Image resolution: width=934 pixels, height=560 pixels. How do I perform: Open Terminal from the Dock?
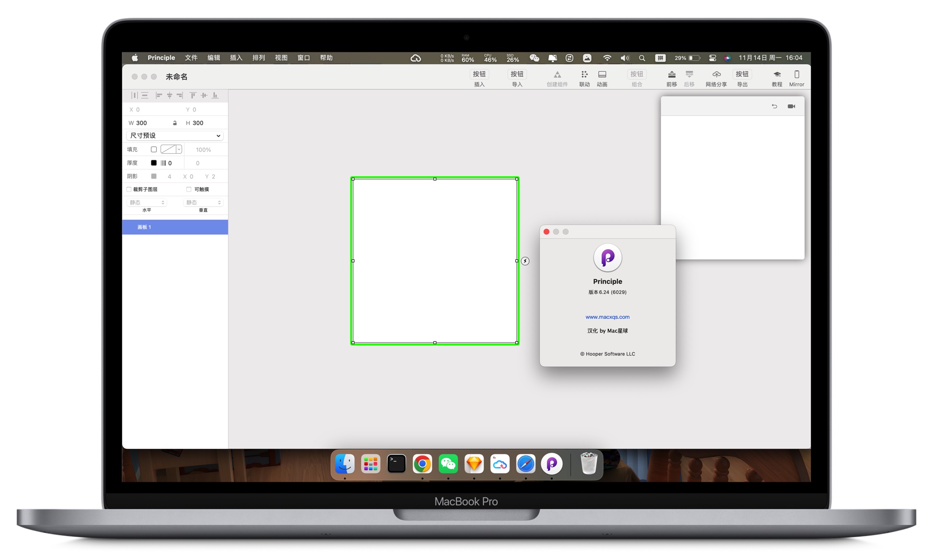tap(397, 463)
